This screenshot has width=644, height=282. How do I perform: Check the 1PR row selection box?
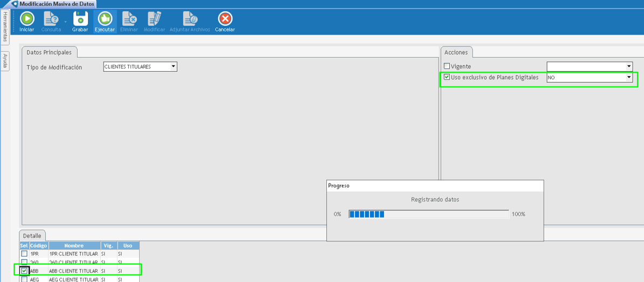(25, 253)
